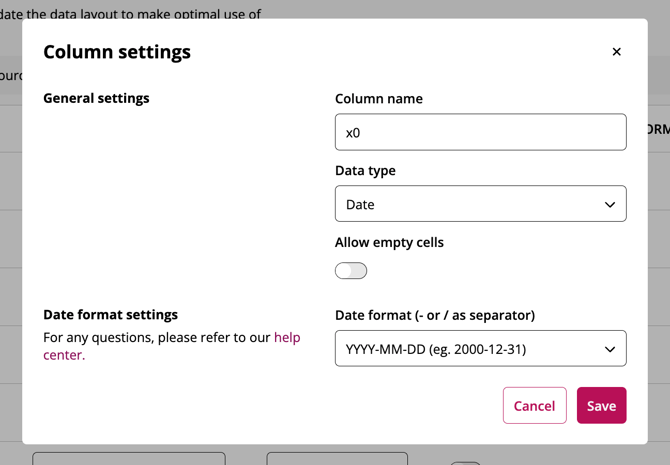Click the Column name field label
The image size is (670, 465).
(x=378, y=99)
